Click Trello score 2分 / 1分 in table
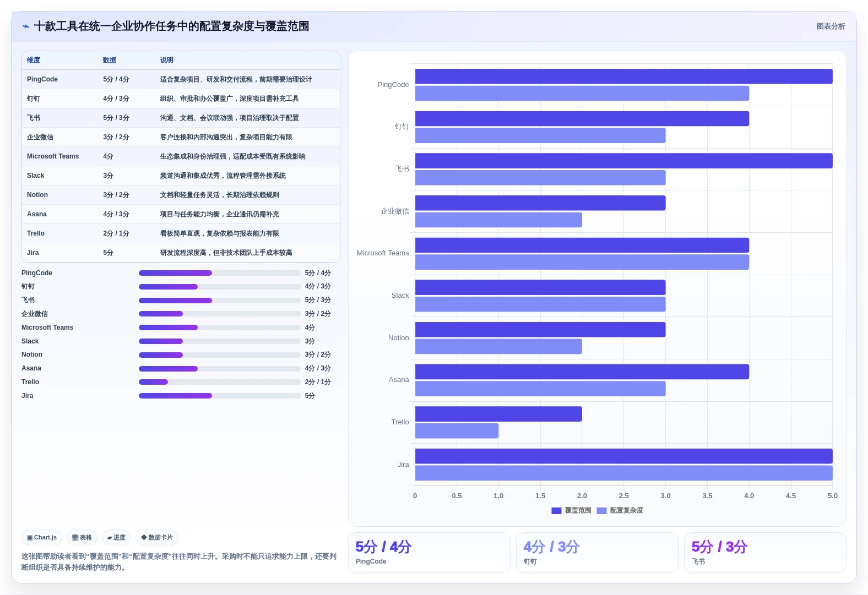The image size is (868, 595). [116, 233]
